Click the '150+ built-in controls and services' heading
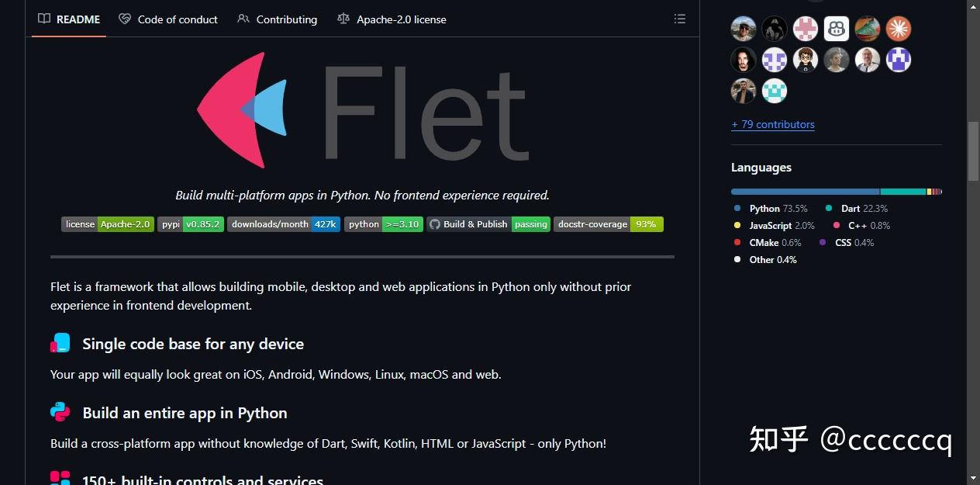This screenshot has width=980, height=485. [x=202, y=480]
